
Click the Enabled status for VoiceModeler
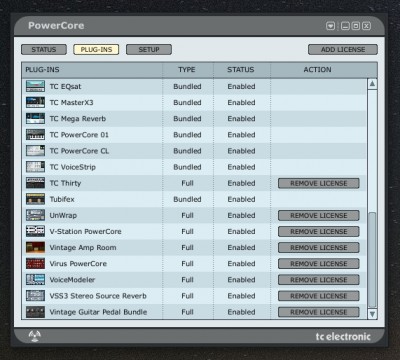click(x=241, y=280)
